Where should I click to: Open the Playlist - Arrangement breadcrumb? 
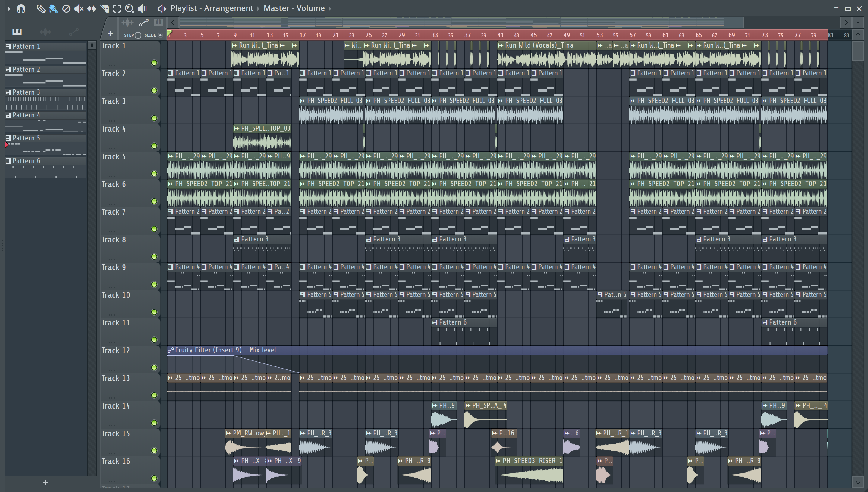pos(212,8)
